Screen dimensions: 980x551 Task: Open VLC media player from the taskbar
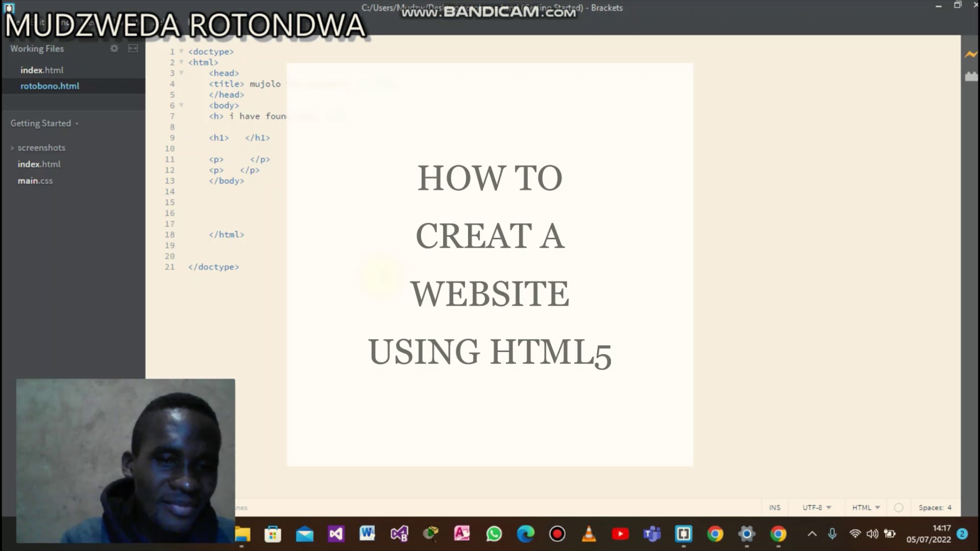(589, 534)
